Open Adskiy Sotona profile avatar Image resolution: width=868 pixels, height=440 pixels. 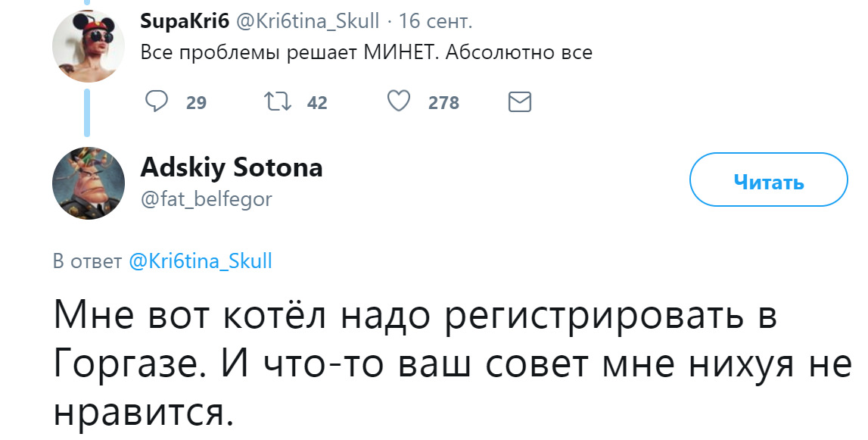point(89,183)
